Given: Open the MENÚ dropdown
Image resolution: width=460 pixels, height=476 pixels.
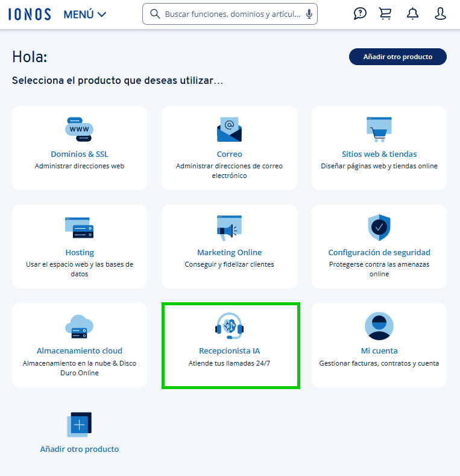Looking at the screenshot, I should tap(84, 14).
